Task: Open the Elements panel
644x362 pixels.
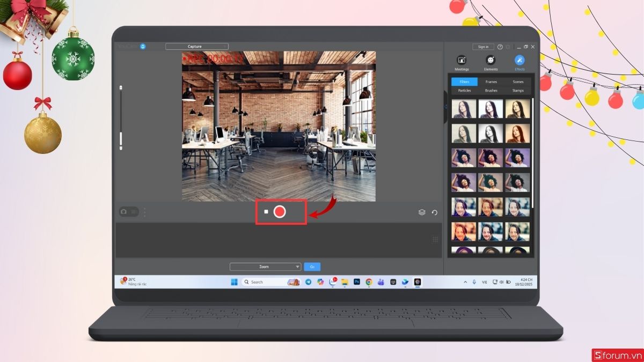Action: (491, 61)
